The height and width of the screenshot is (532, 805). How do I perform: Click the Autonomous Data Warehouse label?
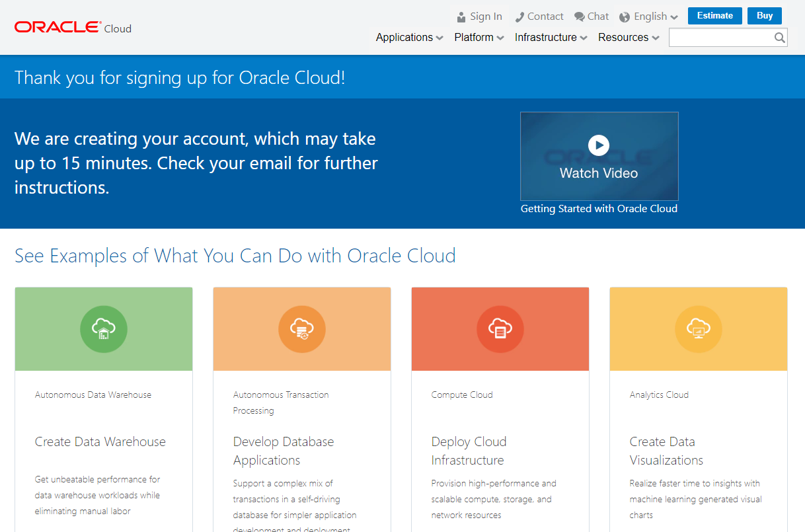[93, 395]
